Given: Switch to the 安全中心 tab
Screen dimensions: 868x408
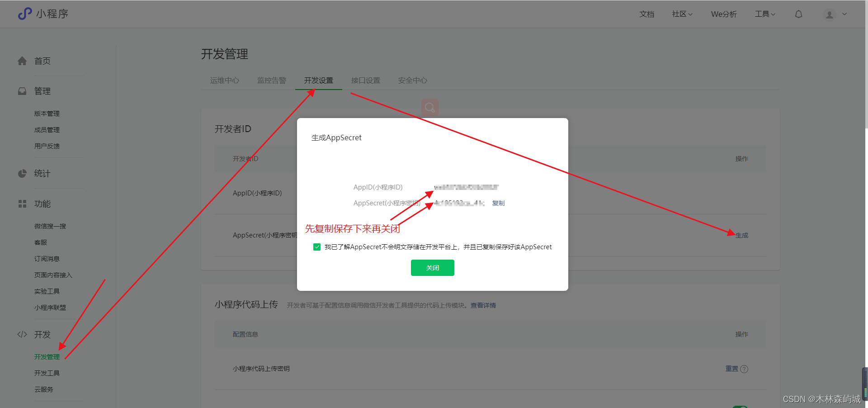Looking at the screenshot, I should tap(412, 80).
